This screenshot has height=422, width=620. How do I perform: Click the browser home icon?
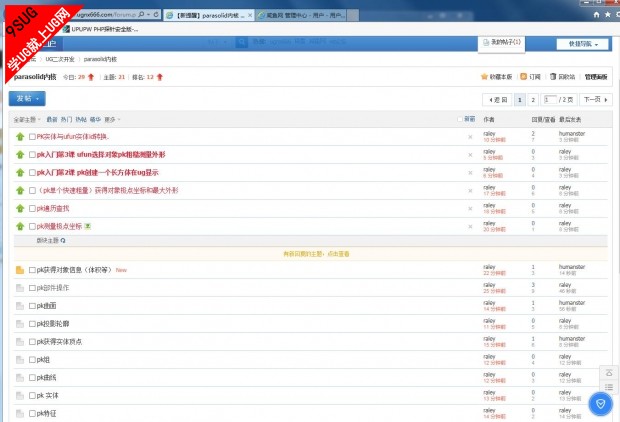[597, 15]
